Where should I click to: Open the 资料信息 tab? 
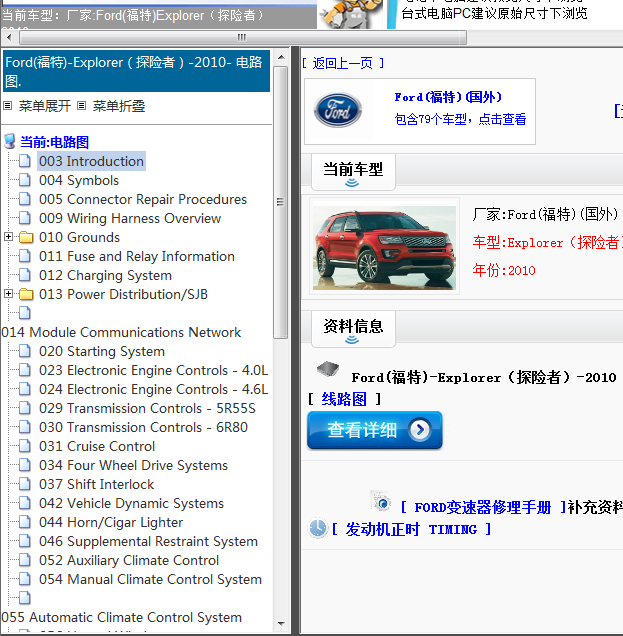coord(353,329)
